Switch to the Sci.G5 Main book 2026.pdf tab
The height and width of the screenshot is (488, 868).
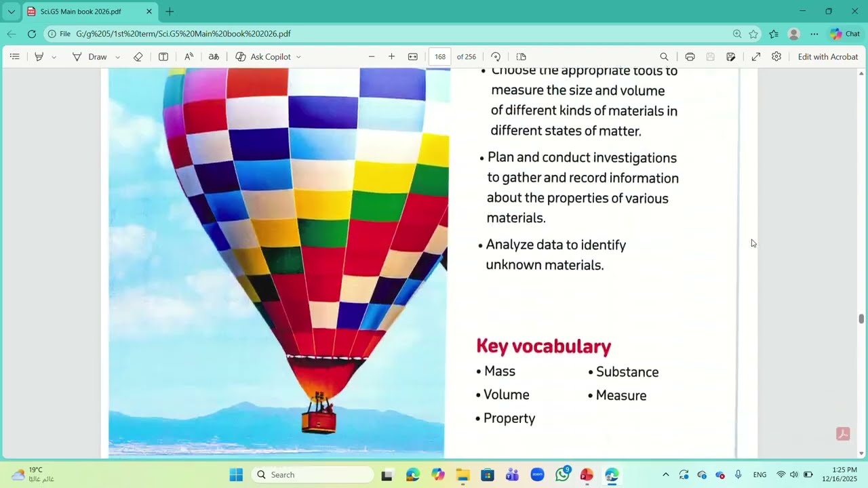90,12
